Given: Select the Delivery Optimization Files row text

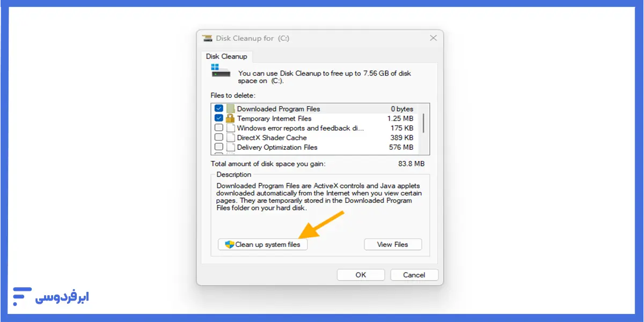Looking at the screenshot, I should [x=277, y=147].
